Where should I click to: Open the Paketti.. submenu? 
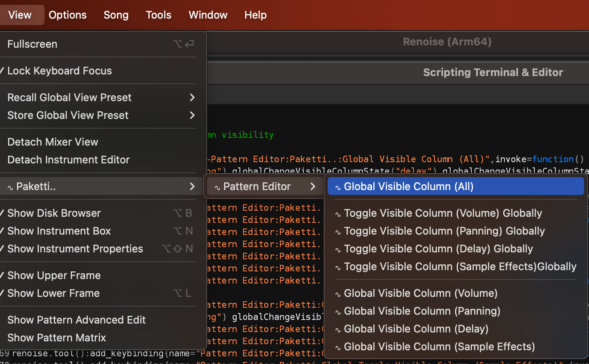coord(101,186)
